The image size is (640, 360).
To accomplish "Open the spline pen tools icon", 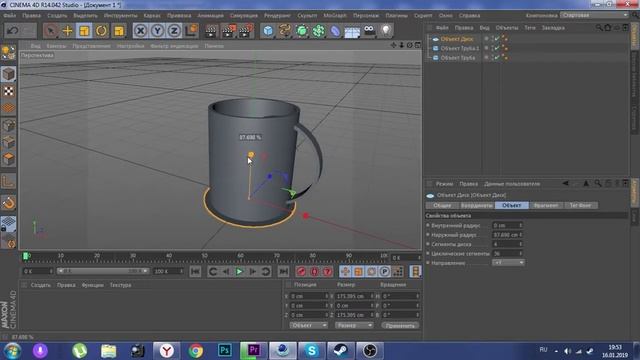I will click(285, 31).
